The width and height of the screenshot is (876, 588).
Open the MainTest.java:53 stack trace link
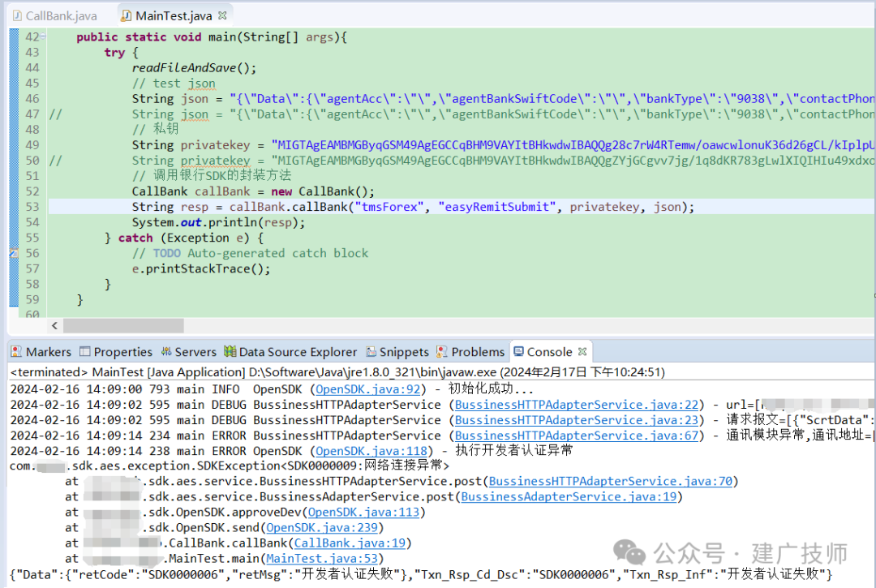coord(322,559)
